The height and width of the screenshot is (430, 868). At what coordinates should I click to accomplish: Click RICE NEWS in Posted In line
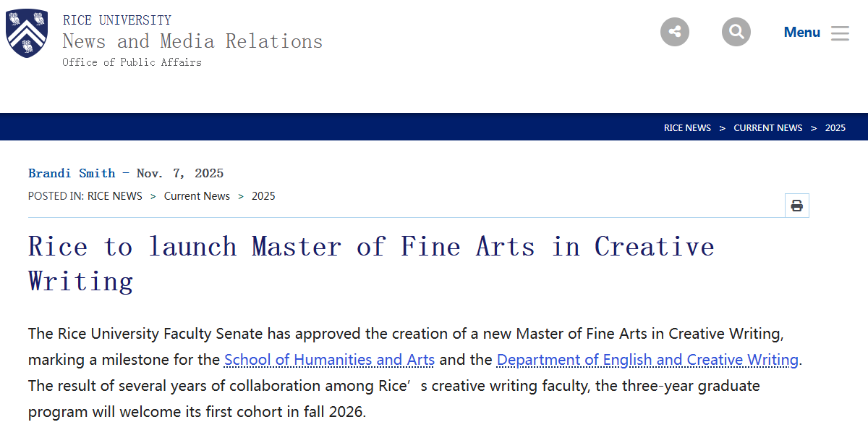coord(115,196)
